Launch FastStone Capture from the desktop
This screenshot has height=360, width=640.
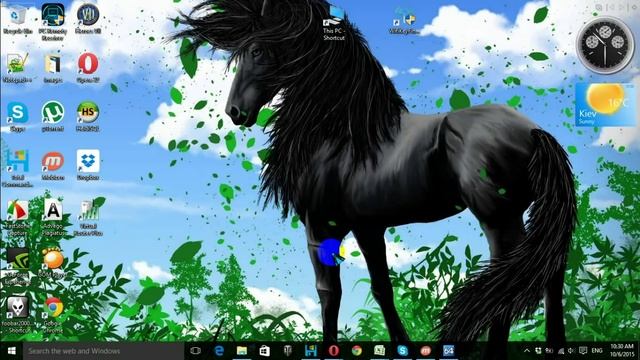(17, 218)
